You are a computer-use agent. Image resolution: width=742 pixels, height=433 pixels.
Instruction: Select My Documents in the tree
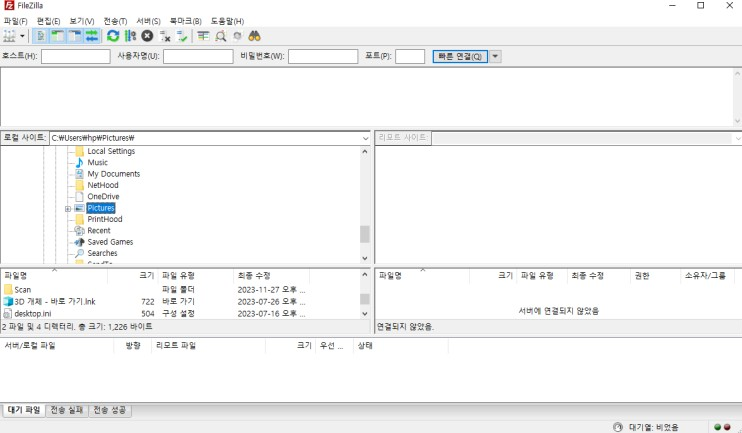click(x=114, y=174)
